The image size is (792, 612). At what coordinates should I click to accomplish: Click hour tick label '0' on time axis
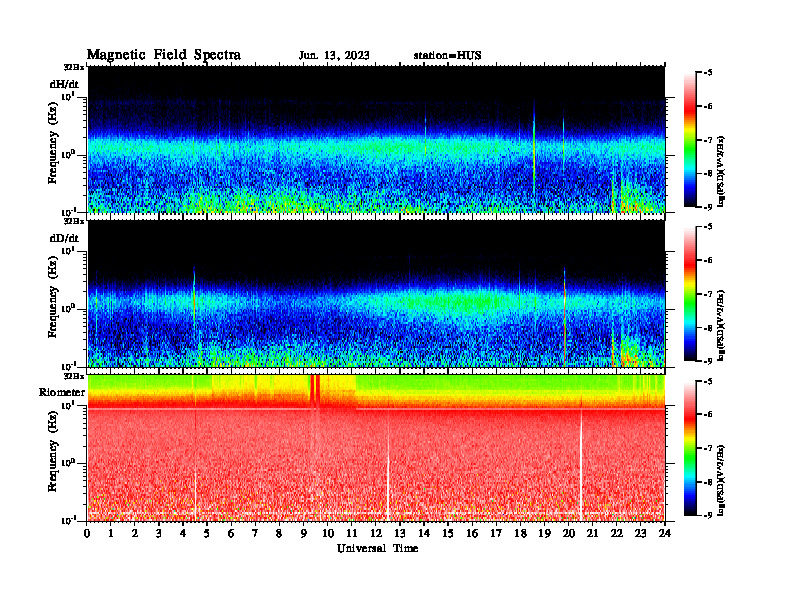87,533
